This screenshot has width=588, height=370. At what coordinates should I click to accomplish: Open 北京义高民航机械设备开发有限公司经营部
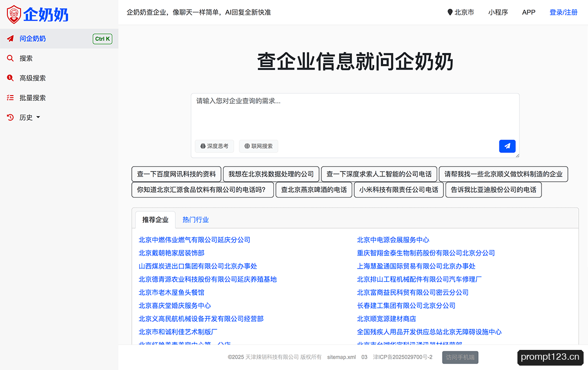201,319
